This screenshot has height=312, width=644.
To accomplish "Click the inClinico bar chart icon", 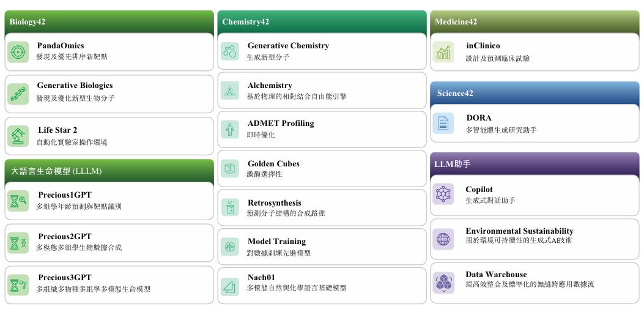I will (x=443, y=52).
